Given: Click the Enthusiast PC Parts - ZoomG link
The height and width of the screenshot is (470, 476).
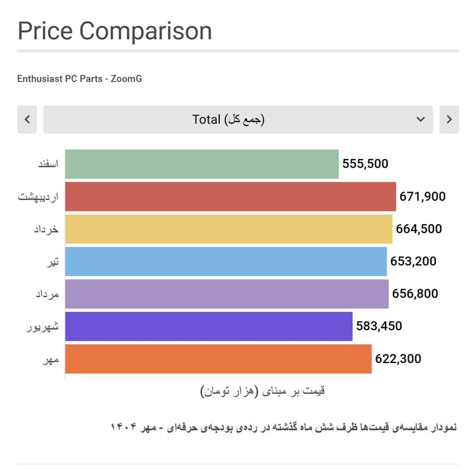Looking at the screenshot, I should click(x=79, y=79).
